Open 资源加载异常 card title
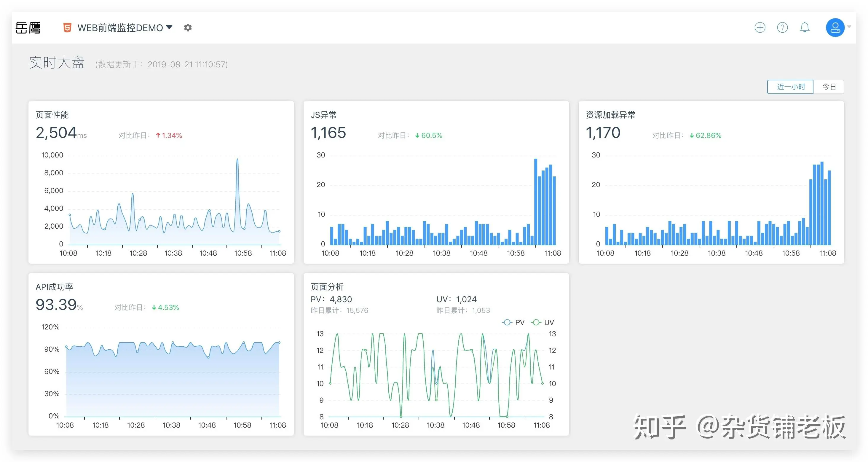The width and height of the screenshot is (868, 462). tap(610, 115)
